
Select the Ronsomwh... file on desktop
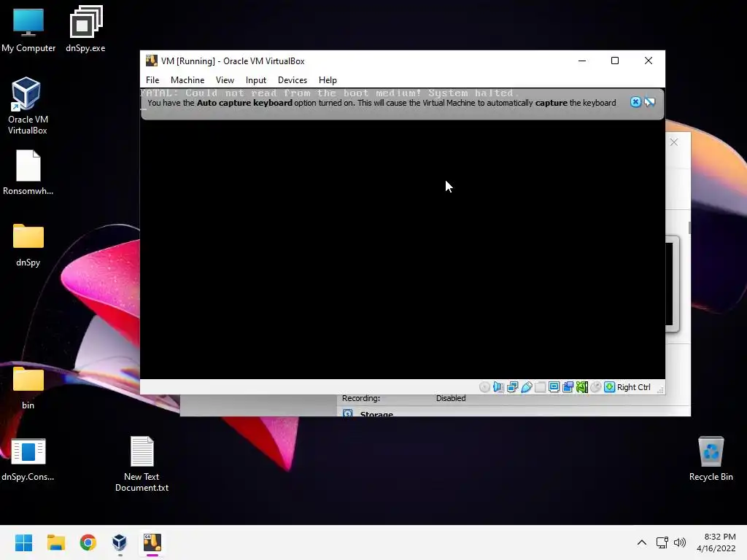[x=28, y=172]
